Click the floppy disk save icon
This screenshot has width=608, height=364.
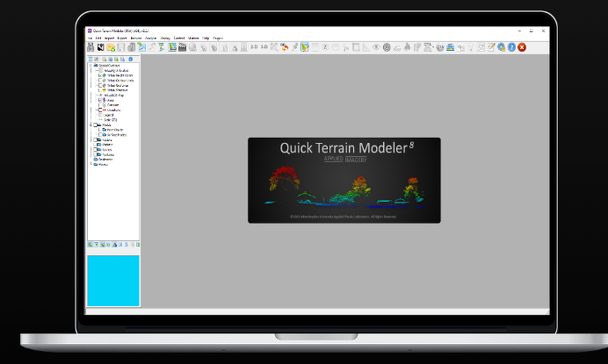(x=121, y=47)
